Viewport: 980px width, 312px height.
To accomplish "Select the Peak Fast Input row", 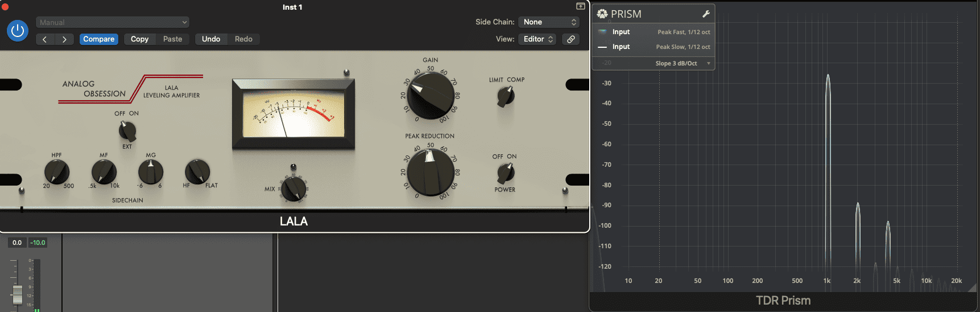I will tap(654, 32).
